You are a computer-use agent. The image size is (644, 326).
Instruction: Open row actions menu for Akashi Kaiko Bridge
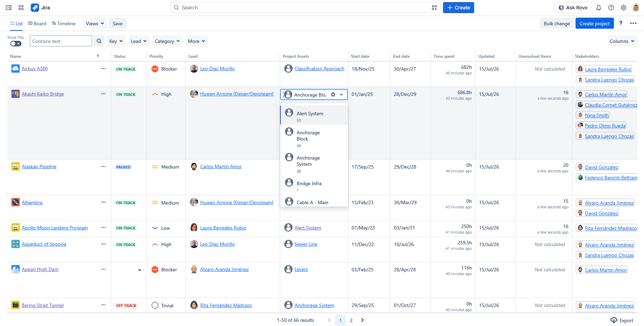click(103, 94)
